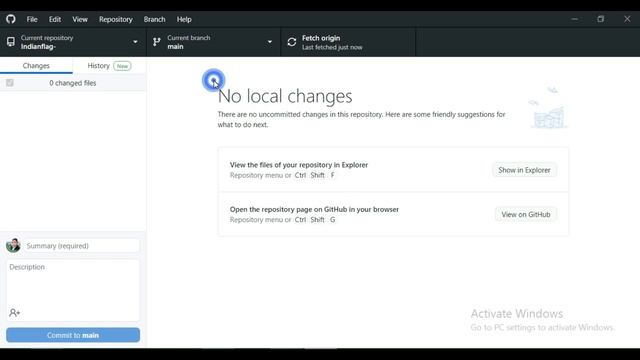Open the Branch menu
Screen dimensions: 640x360
pos(154,19)
